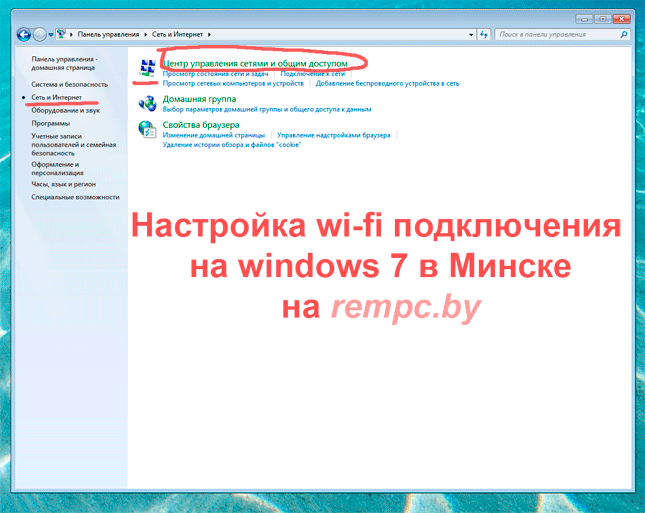The width and height of the screenshot is (645, 513).
Task: Click Выбор параметров домашней группы link
Action: click(x=267, y=109)
